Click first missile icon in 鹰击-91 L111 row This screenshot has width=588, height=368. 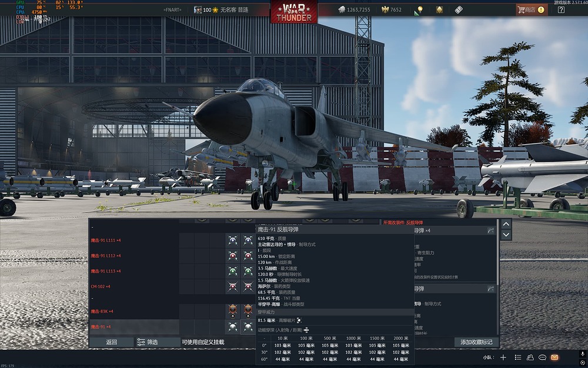(x=233, y=240)
